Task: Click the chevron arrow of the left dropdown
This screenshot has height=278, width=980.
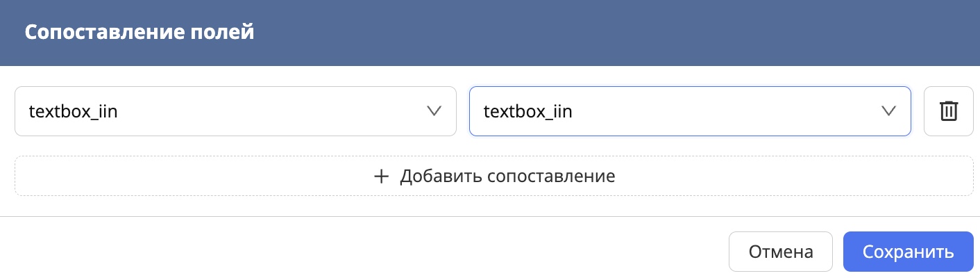Action: click(434, 111)
